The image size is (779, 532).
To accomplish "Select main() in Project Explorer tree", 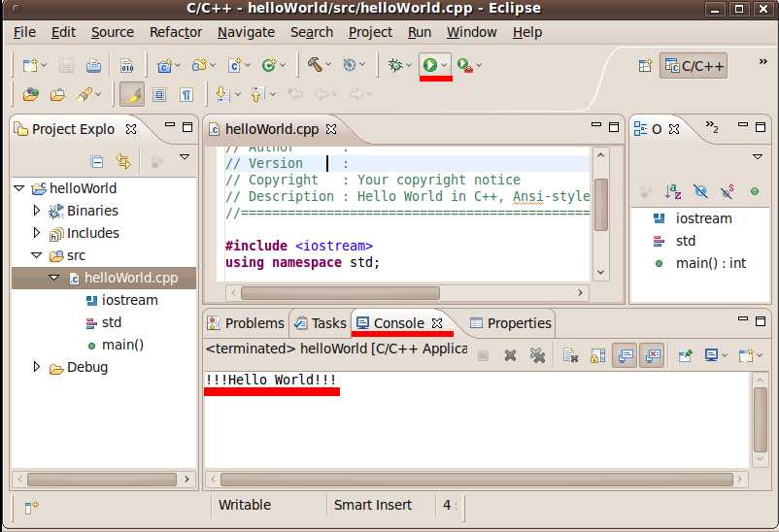I will 116,345.
